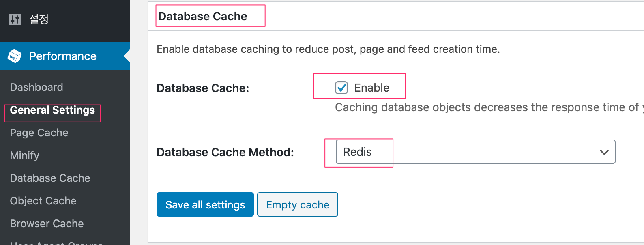Go to Object Cache settings page

click(43, 201)
